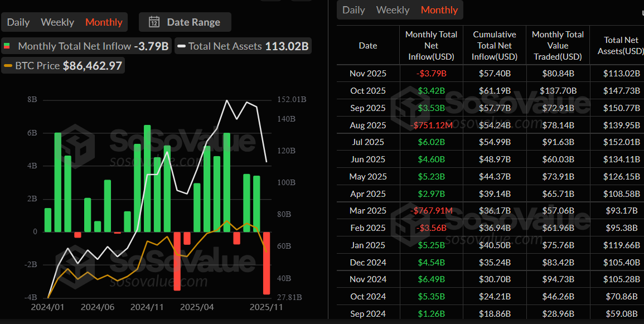Click the white Total Net Assets legend marker
The width and height of the screenshot is (644, 324).
[x=181, y=46]
